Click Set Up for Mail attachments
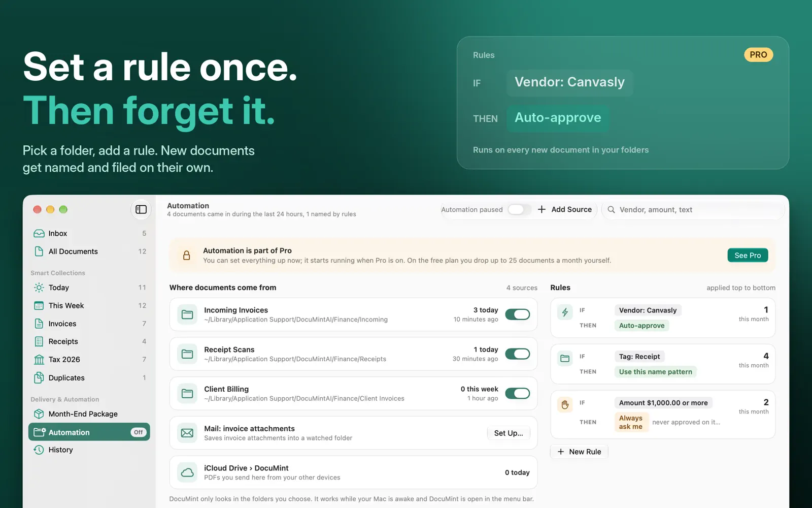The height and width of the screenshot is (508, 812). (509, 433)
